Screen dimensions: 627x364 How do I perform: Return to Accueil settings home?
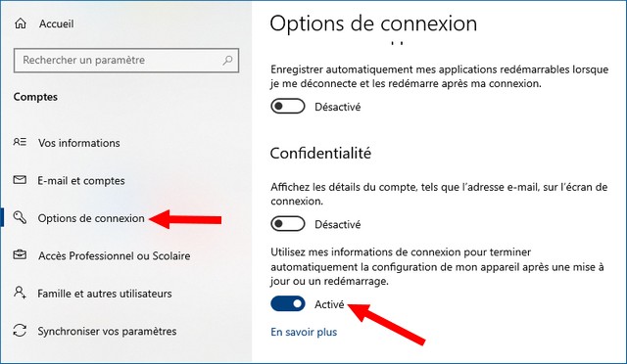coord(57,23)
